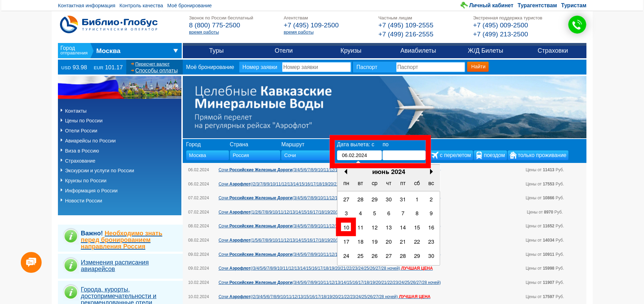Screen dimensions: 644x304
Task: Select June 10 in the calendar
Action: 346,227
